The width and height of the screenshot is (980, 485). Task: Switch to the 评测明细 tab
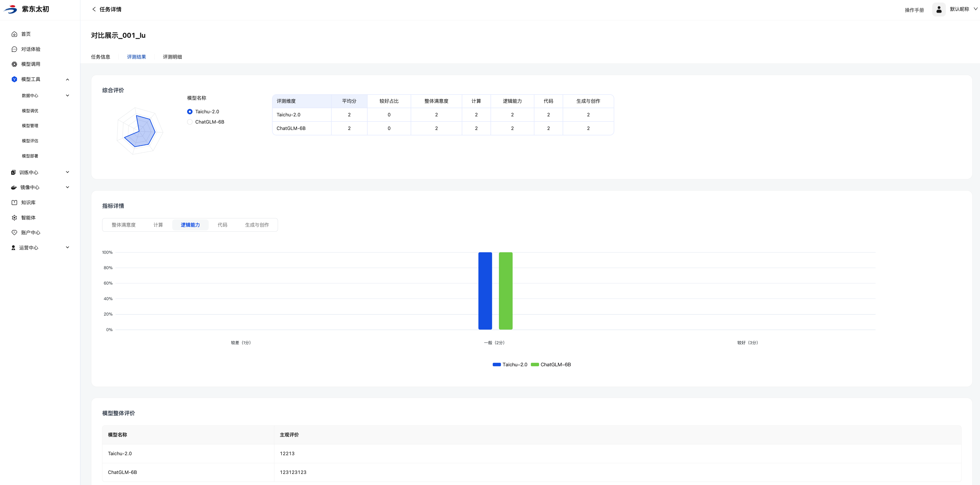coord(172,57)
